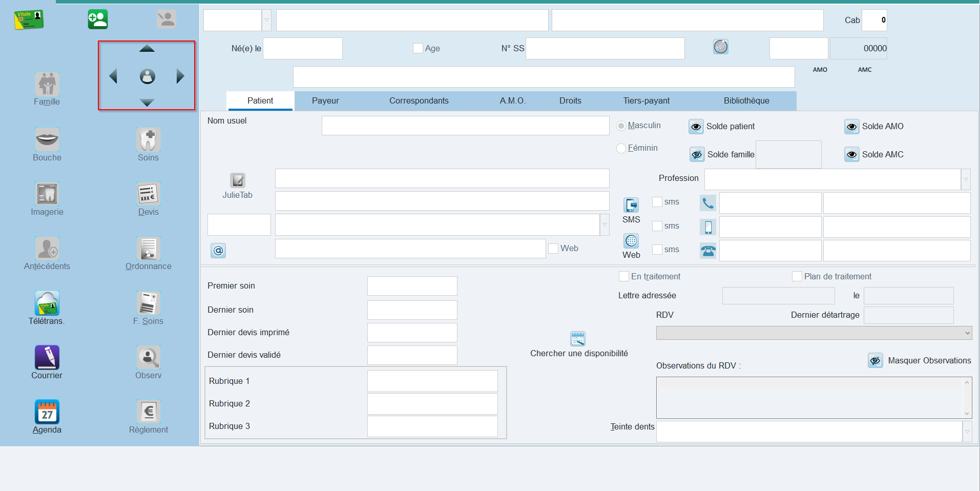Toggle Masquer Observations eye button
The height and width of the screenshot is (491, 980).
tap(875, 361)
